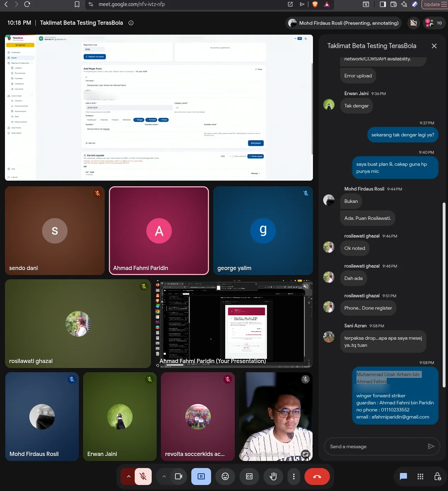Toggle the browser sidebar panel
The image size is (448, 491).
point(383,4)
